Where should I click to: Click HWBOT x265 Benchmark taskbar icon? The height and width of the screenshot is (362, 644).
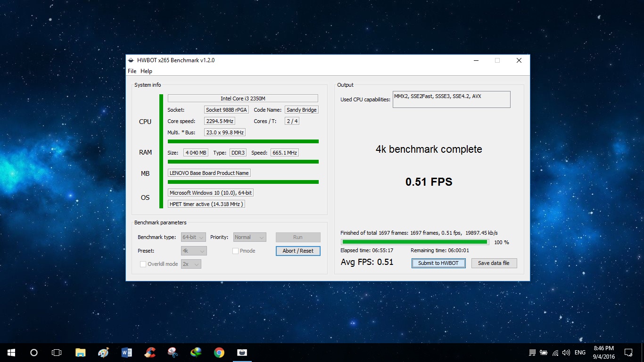[x=242, y=352]
